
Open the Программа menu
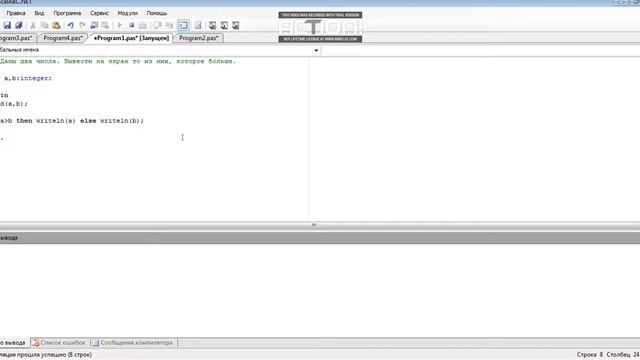click(x=67, y=13)
